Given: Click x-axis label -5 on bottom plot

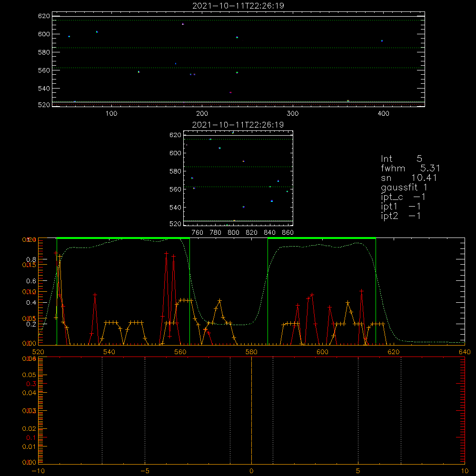Looking at the screenshot, I should tap(145, 471).
